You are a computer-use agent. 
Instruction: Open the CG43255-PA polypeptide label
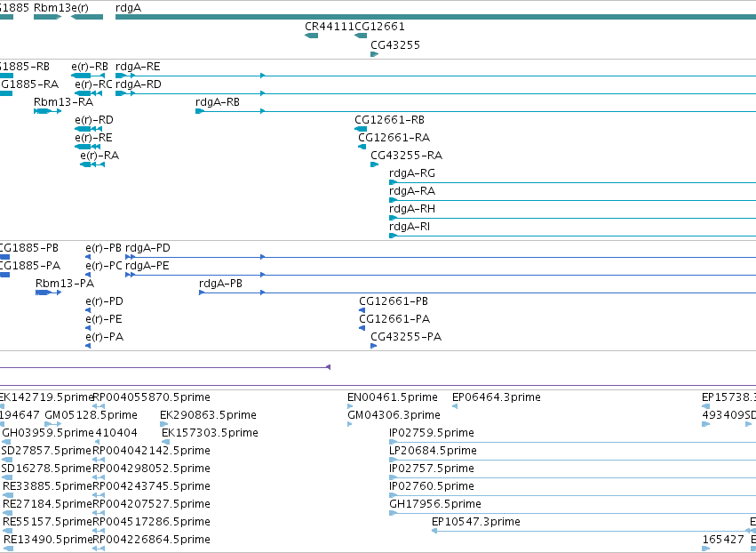pyautogui.click(x=406, y=337)
